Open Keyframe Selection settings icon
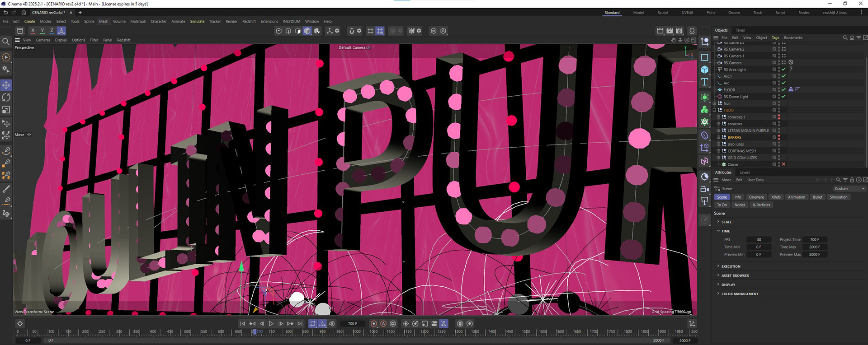The width and height of the screenshot is (868, 345). [393, 324]
